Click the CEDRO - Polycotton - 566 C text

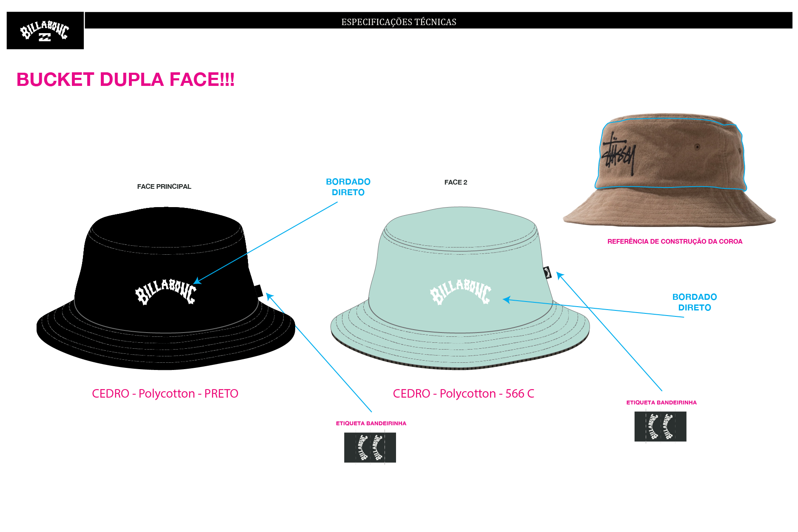tap(463, 393)
